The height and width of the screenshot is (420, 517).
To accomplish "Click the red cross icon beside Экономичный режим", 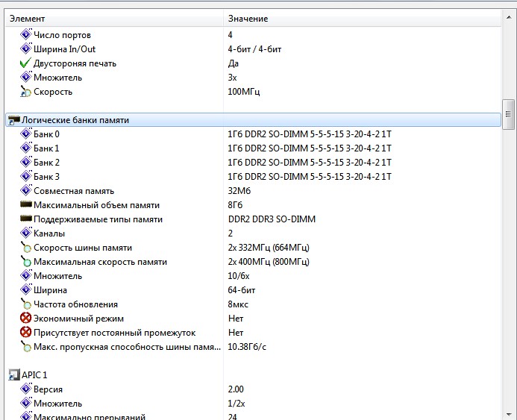I will tap(25, 319).
